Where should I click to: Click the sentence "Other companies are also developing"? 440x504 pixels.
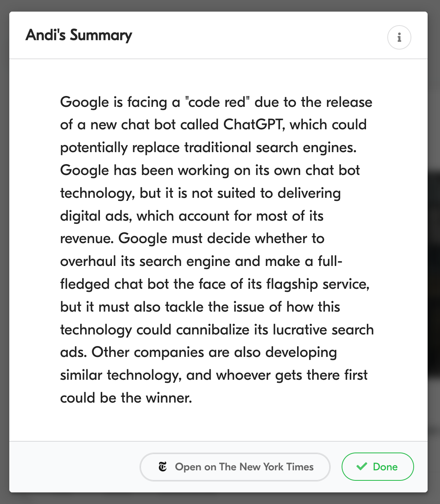pyautogui.click(x=214, y=353)
